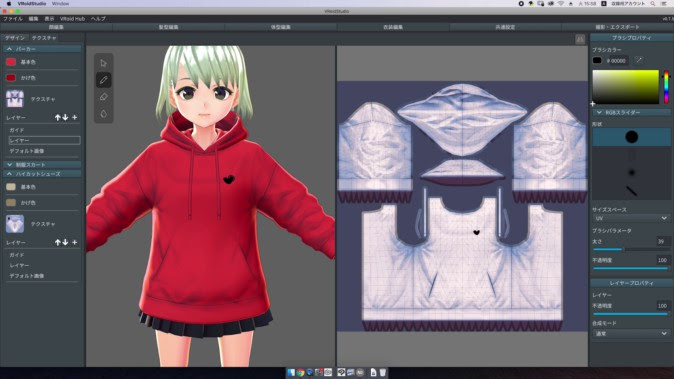
Task: Switch to the 衣装編集 tab
Action: (x=393, y=27)
